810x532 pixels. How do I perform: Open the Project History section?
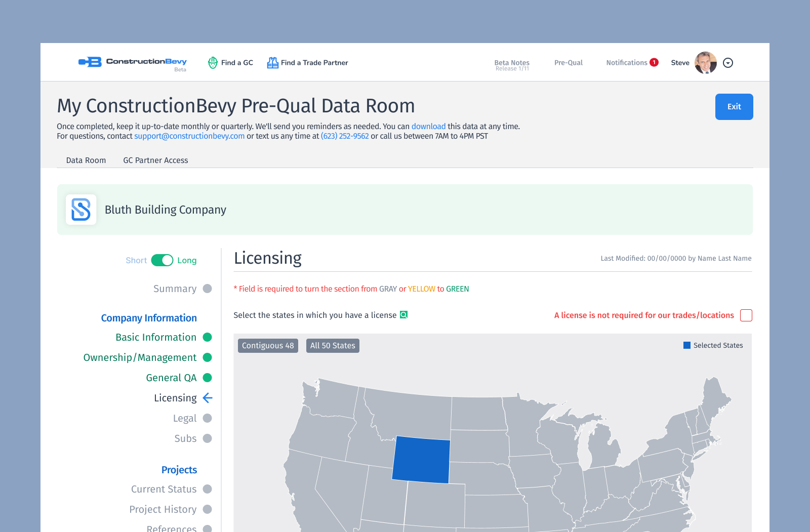pos(163,509)
